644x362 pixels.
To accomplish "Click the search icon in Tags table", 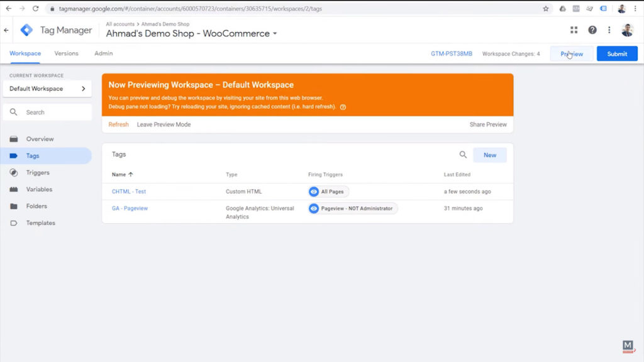I will pos(463,155).
